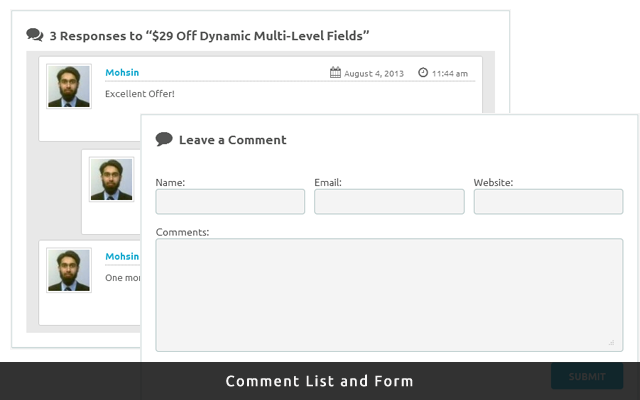The image size is (640, 400).
Task: Click the calendar icon beside August 4, 2013
Action: point(335,72)
